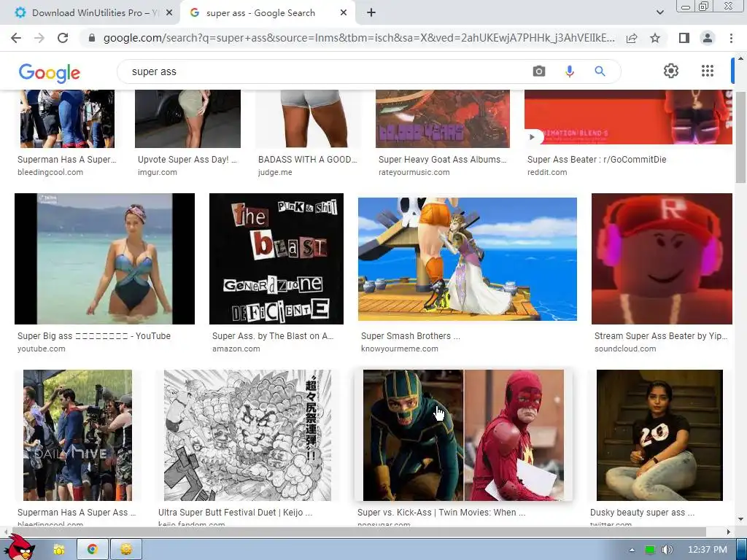Open The Blast album cover image

(x=276, y=259)
